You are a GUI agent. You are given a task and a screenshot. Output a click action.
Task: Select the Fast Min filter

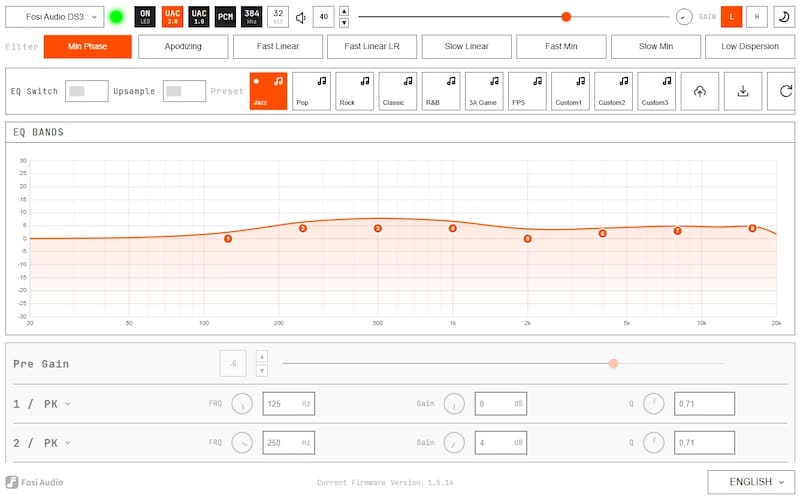[561, 46]
